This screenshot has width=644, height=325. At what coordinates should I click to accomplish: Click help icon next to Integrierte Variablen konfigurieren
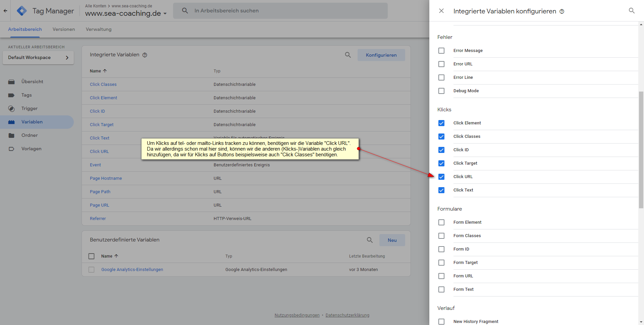(x=562, y=11)
